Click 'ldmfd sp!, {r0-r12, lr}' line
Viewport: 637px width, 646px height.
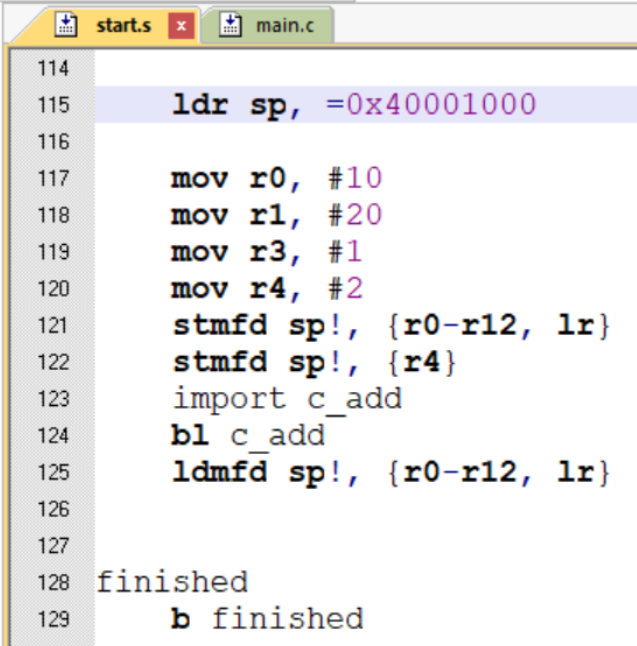click(x=391, y=473)
